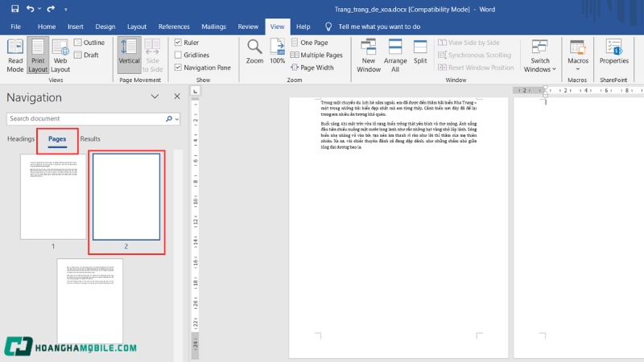Set zoom to 100%
This screenshot has height=362, width=644.
coord(277,50)
